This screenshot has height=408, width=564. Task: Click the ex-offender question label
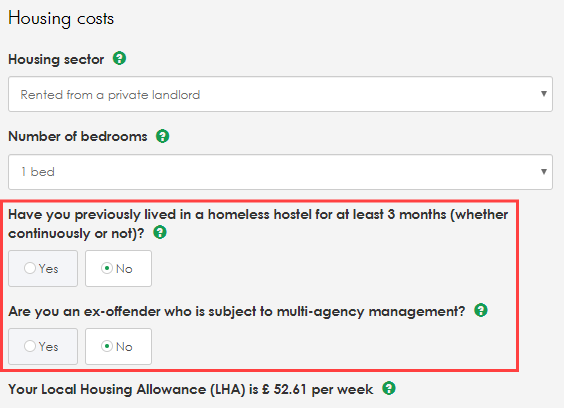point(237,311)
